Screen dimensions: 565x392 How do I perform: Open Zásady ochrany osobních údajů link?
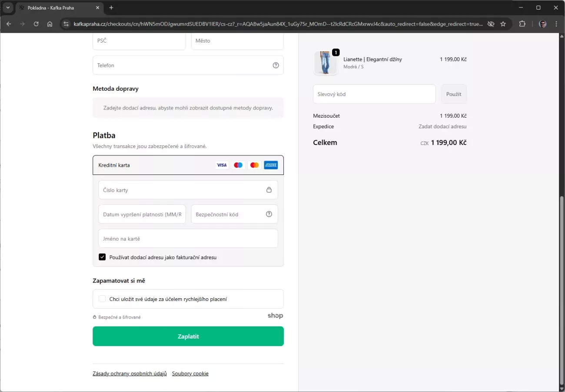[x=130, y=373]
